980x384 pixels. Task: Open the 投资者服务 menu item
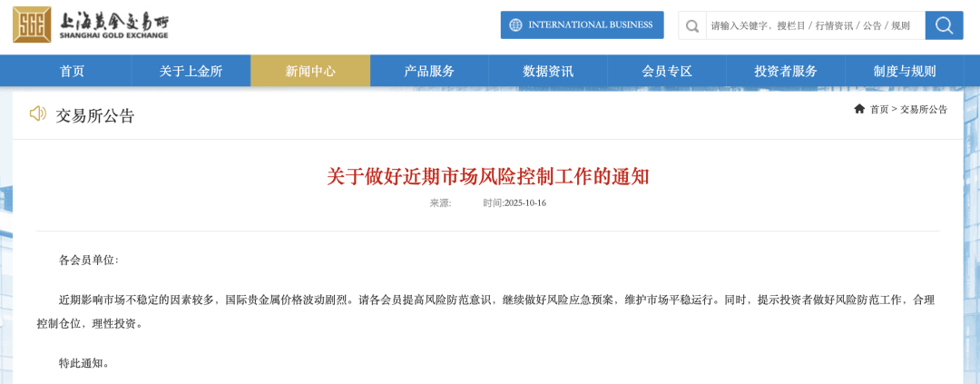786,71
